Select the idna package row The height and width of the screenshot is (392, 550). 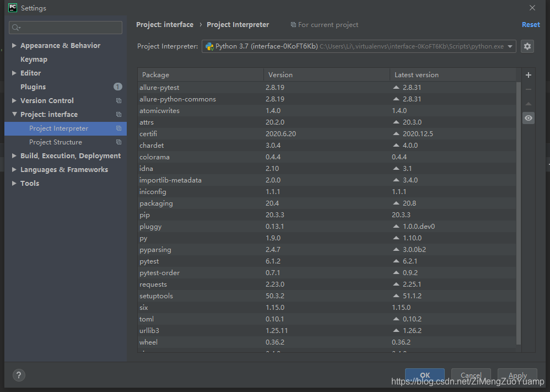327,169
